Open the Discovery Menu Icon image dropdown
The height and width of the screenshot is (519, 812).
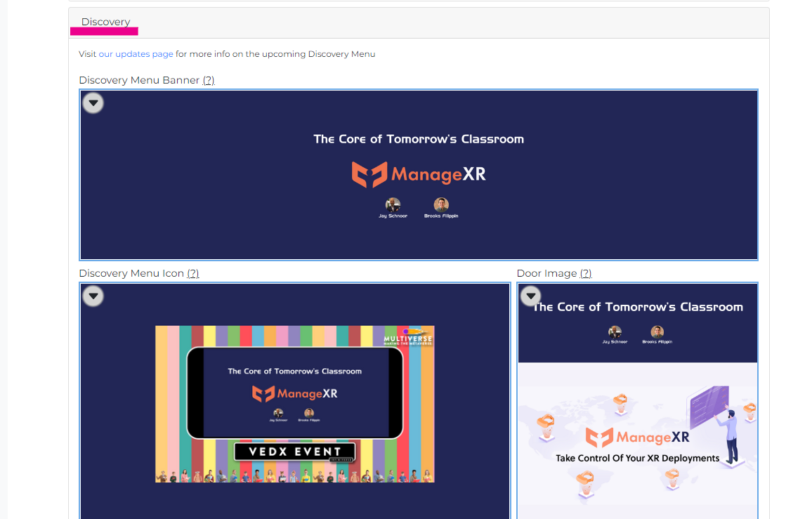(93, 296)
